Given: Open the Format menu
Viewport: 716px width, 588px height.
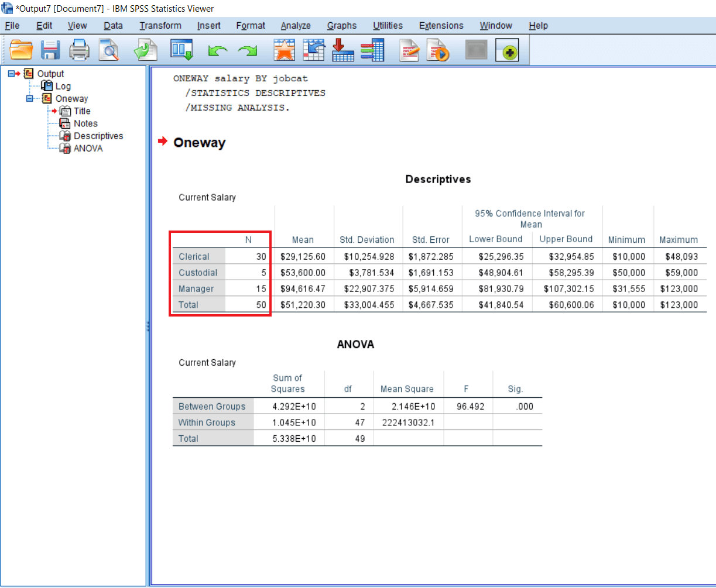Looking at the screenshot, I should 251,26.
